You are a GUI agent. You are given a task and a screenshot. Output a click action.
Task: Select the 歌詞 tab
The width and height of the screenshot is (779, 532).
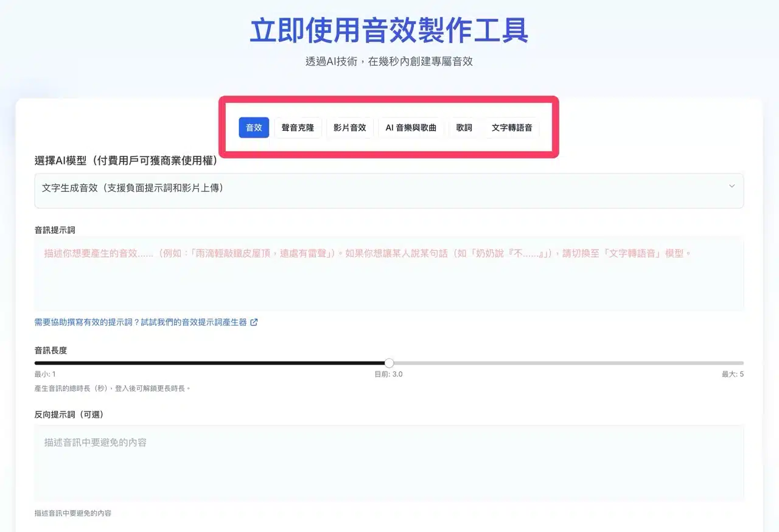[x=464, y=128]
